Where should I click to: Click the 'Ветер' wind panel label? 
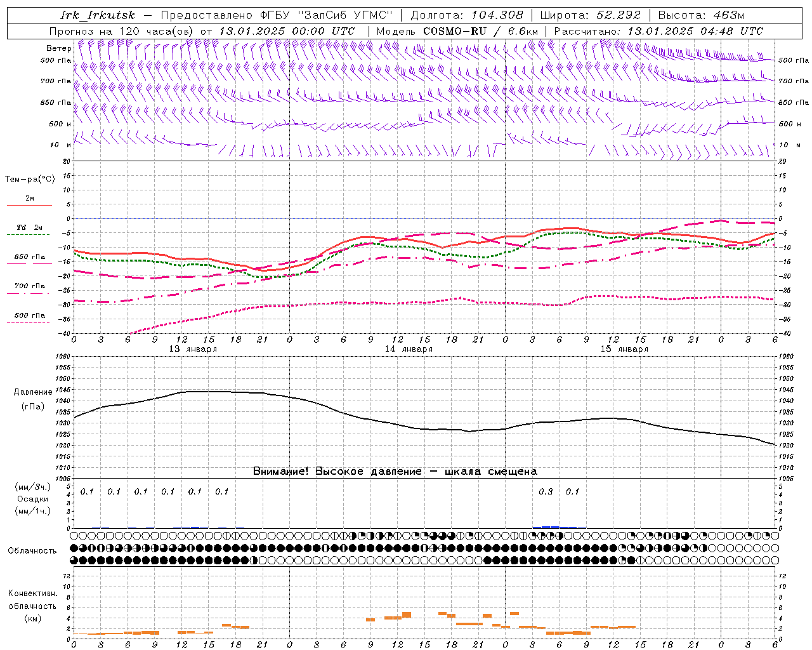58,48
